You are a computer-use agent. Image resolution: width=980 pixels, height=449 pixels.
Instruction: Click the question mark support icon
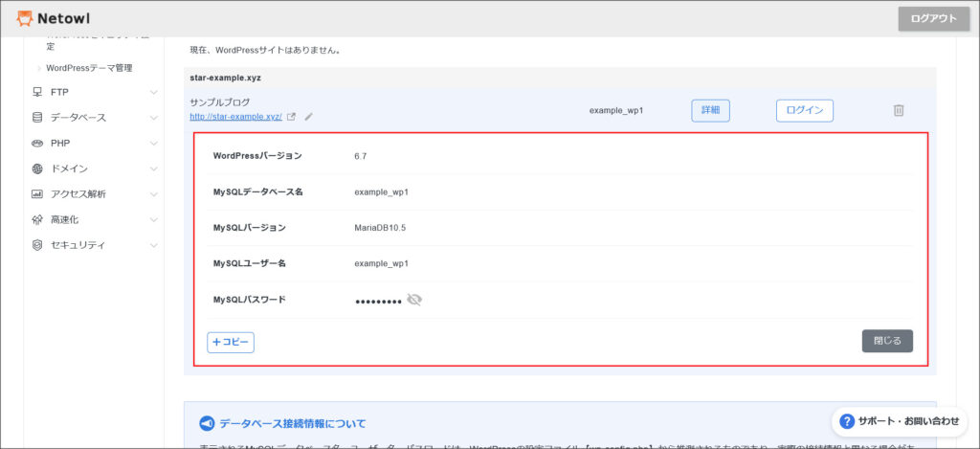tap(847, 421)
